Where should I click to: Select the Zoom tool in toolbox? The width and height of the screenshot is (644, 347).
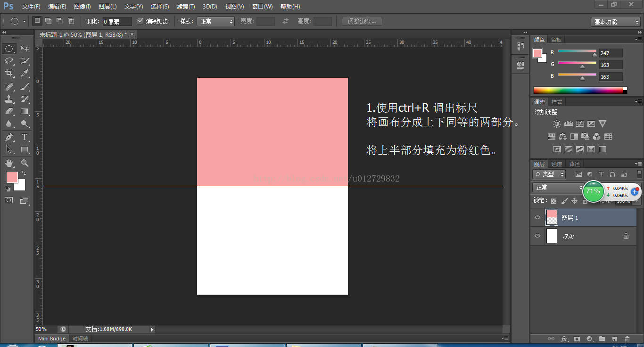point(25,163)
